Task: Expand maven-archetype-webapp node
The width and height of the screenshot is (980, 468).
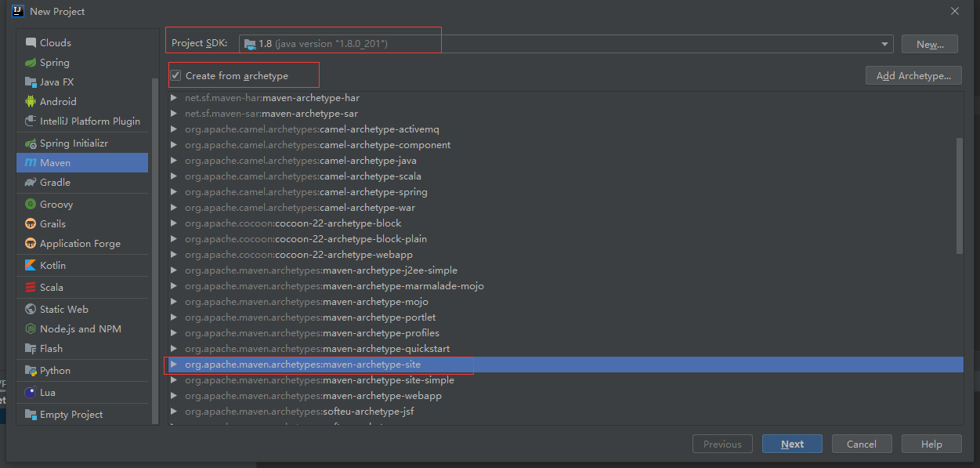Action: click(174, 396)
